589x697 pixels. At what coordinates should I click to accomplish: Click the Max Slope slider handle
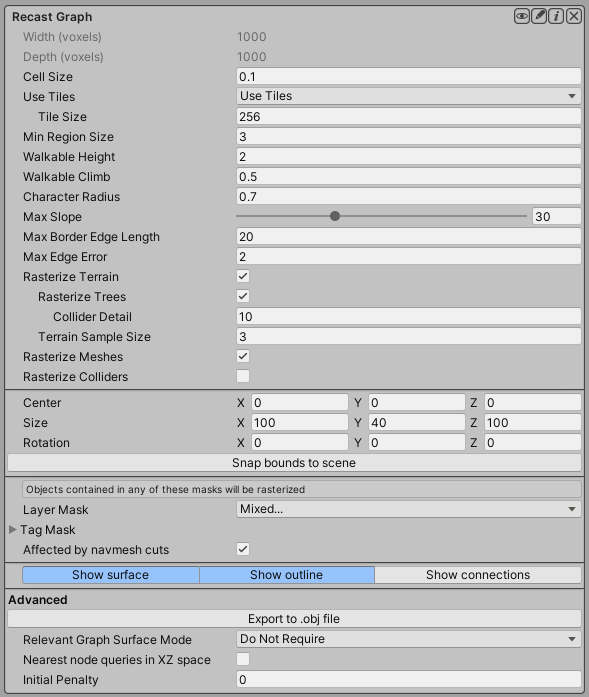[x=335, y=216]
